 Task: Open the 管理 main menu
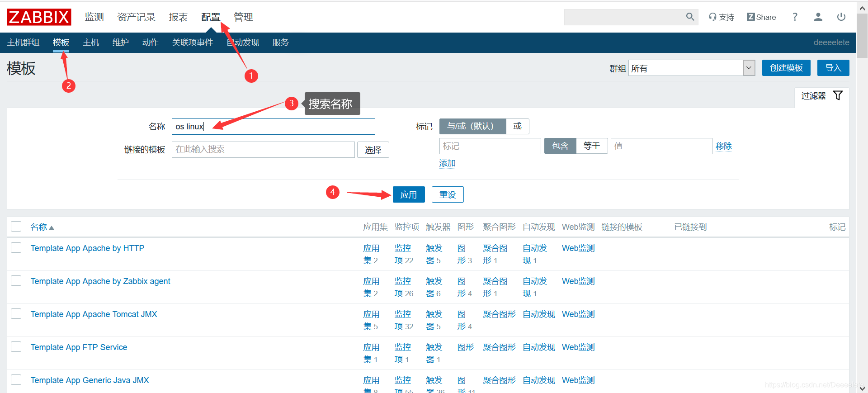[x=243, y=17]
